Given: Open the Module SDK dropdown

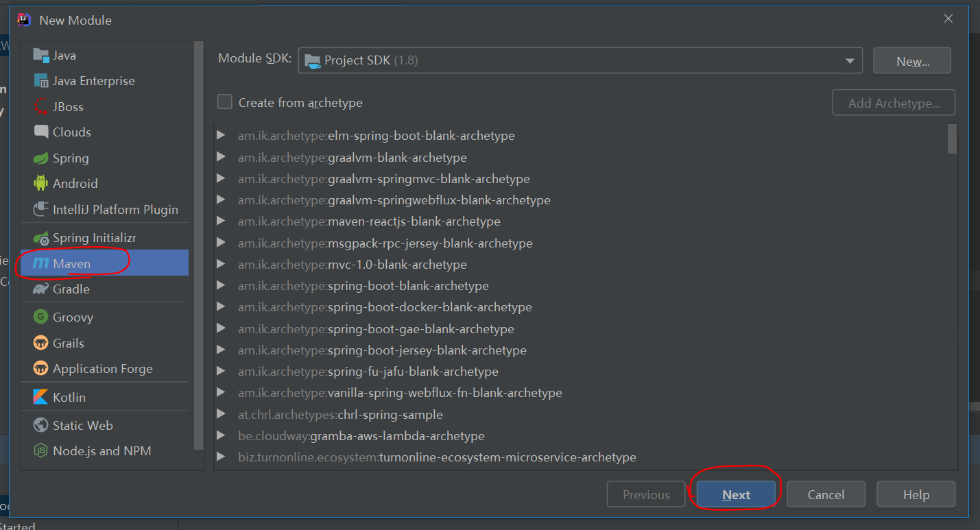Looking at the screenshot, I should pyautogui.click(x=580, y=60).
